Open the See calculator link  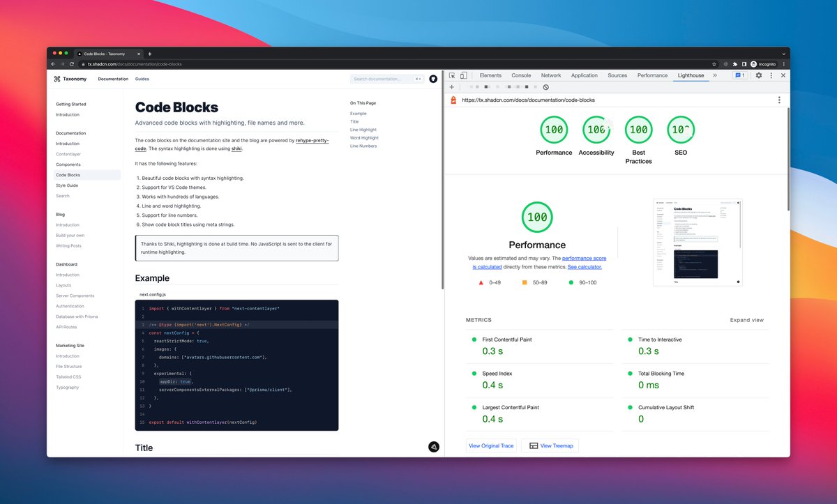[x=585, y=266]
